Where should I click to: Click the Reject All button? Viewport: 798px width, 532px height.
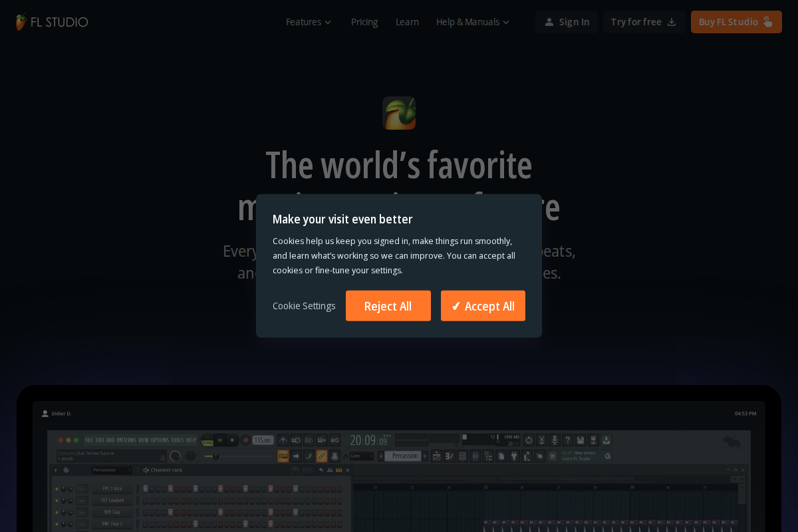(388, 306)
